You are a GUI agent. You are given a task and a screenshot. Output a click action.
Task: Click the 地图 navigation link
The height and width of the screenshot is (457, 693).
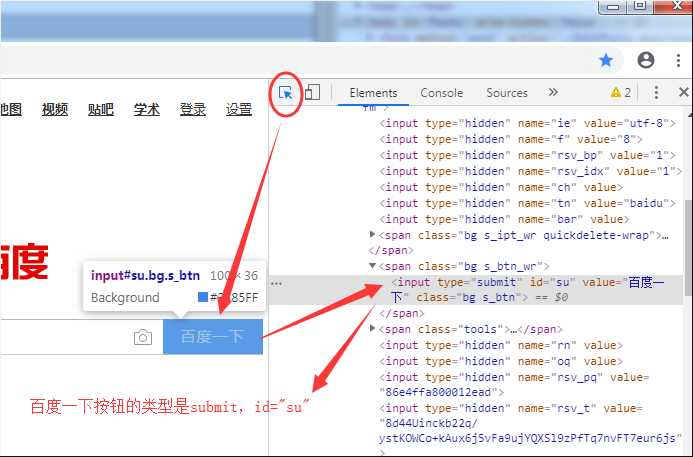tap(11, 109)
